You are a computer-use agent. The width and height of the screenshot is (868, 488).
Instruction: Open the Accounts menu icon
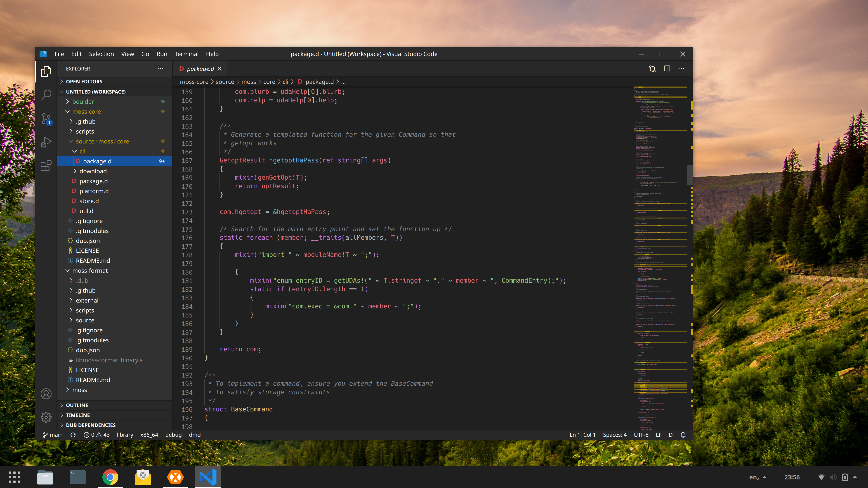(x=46, y=394)
